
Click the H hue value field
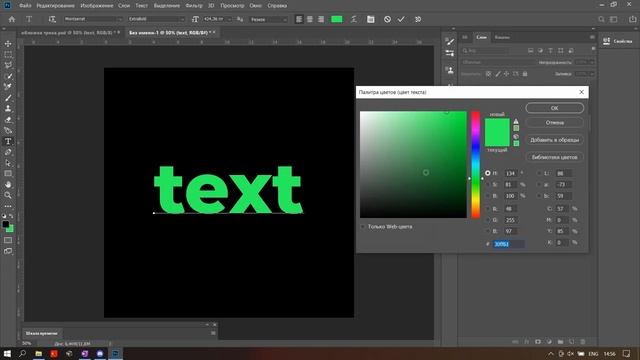pyautogui.click(x=511, y=173)
